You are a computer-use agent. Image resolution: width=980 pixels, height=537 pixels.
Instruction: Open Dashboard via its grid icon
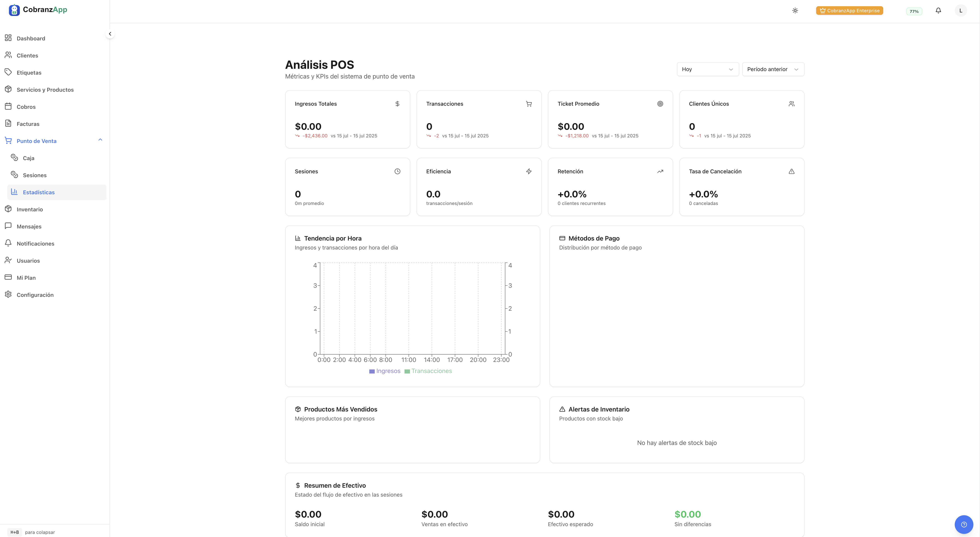click(x=8, y=38)
